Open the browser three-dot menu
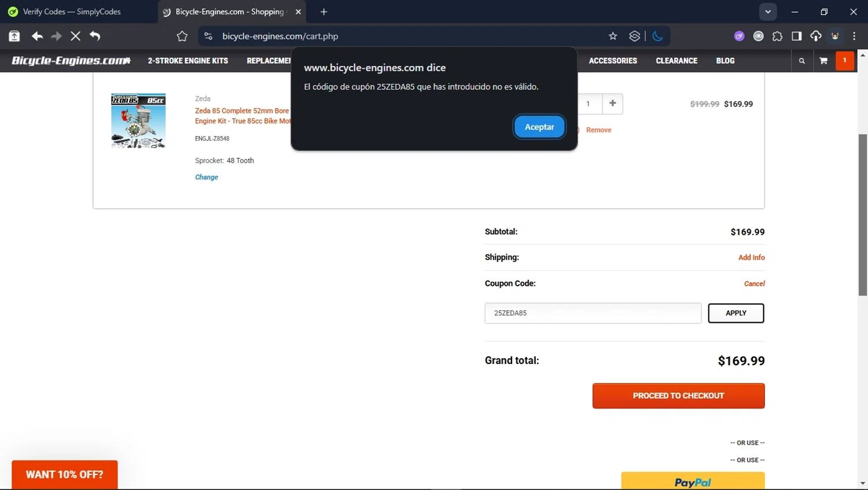Screen dimensions: 868x490 tap(854, 36)
